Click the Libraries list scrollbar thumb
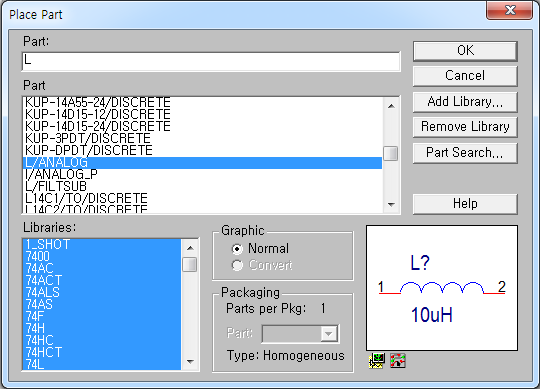 point(190,264)
